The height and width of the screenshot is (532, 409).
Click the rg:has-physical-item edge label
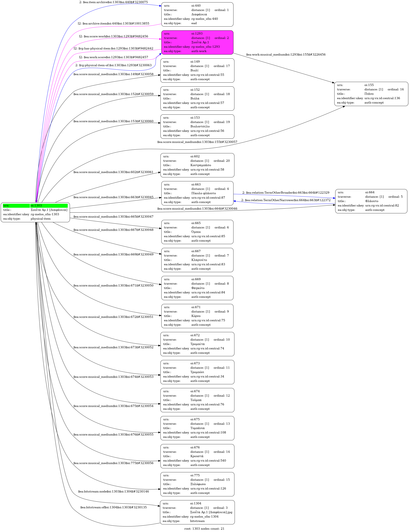tap(113, 48)
